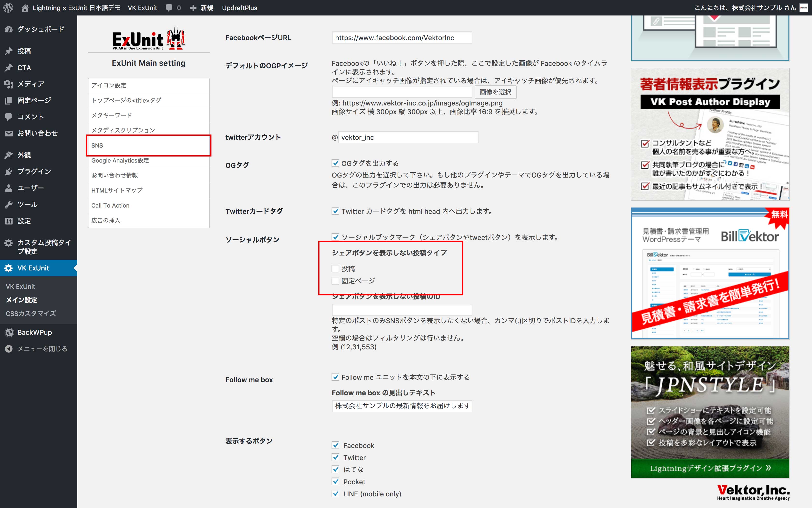
Task: Uncheck the Facebook button checkbox
Action: pos(335,445)
